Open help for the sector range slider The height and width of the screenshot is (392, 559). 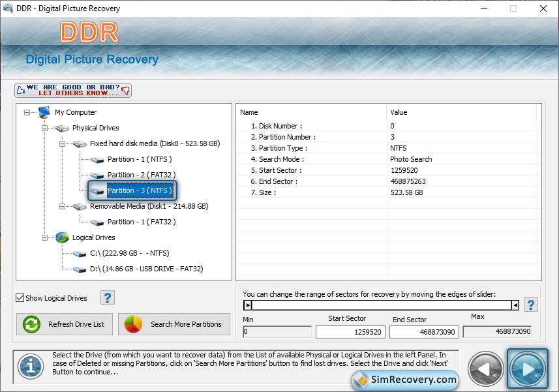click(530, 305)
